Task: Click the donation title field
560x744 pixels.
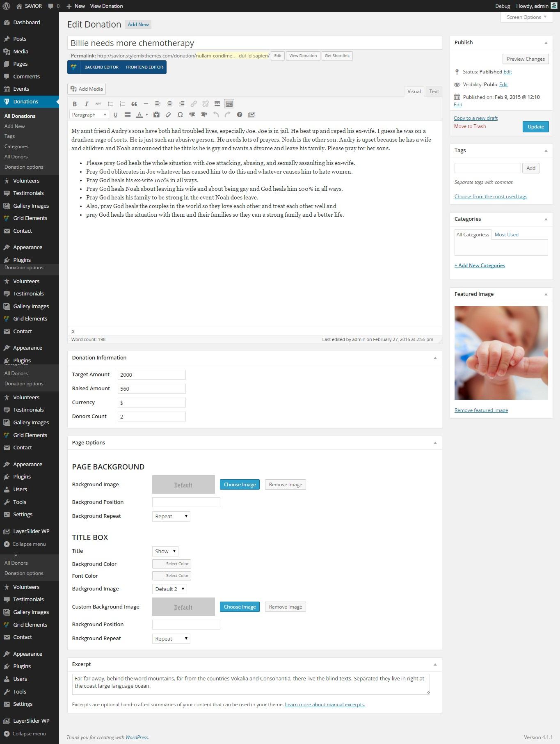Action: (x=254, y=43)
